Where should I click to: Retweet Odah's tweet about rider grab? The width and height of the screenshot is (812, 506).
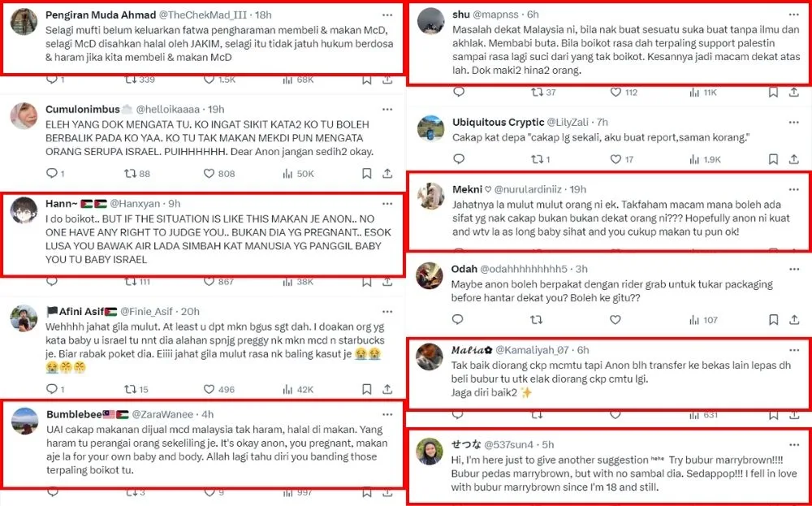coord(537,319)
